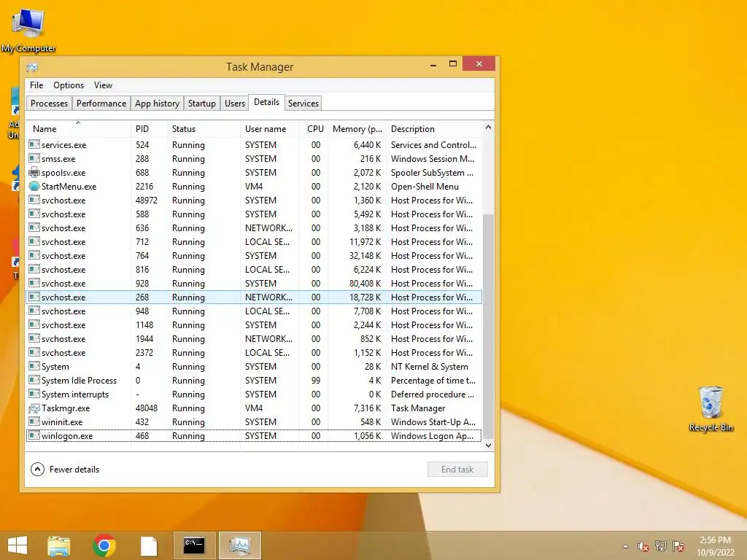Sort by the Name column header

coord(79,128)
